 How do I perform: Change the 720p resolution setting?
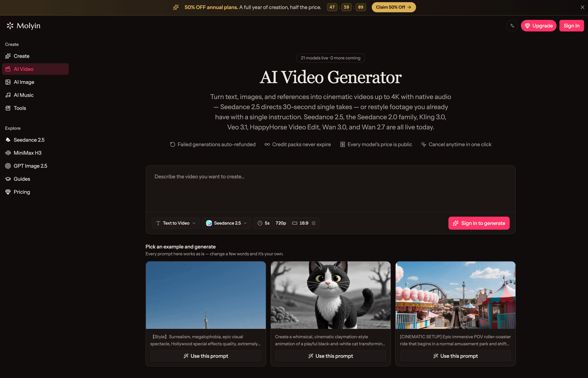pos(281,223)
